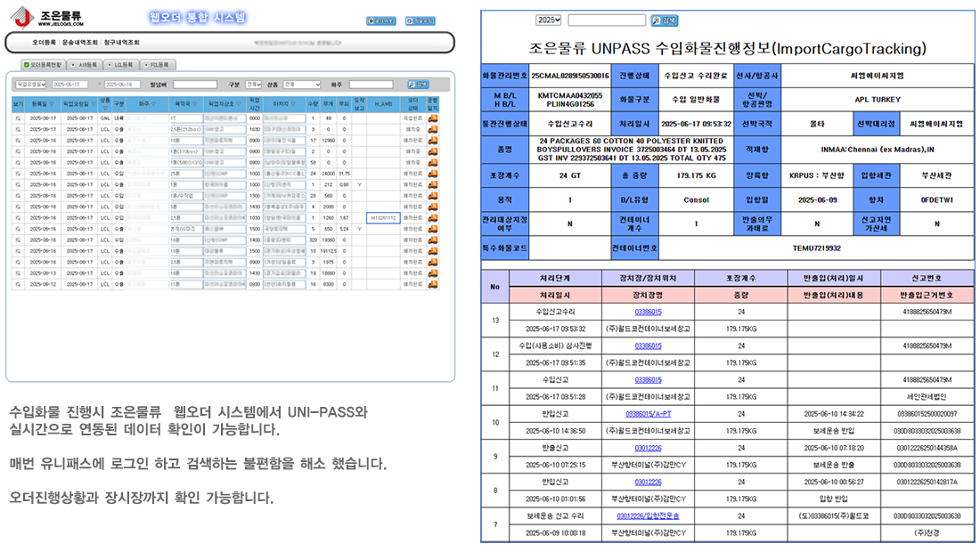This screenshot has width=980, height=560.
Task: View order with weight 12960
Action: tap(18, 141)
